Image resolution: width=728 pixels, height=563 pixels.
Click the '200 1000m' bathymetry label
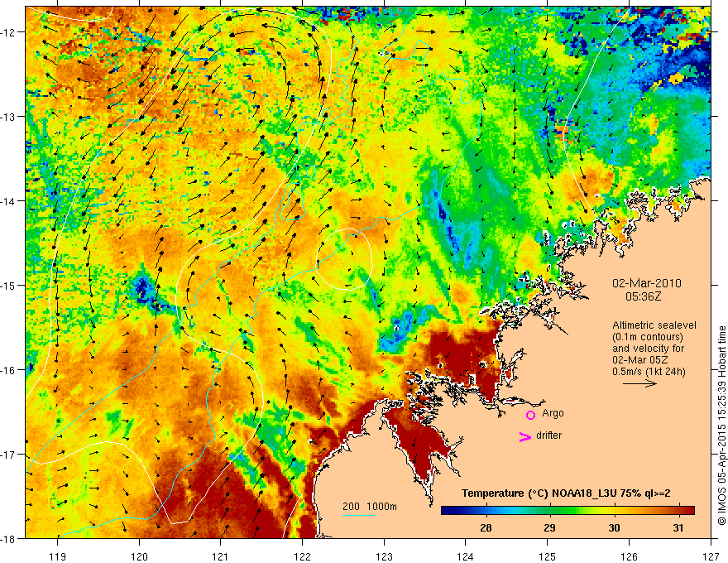tap(370, 507)
